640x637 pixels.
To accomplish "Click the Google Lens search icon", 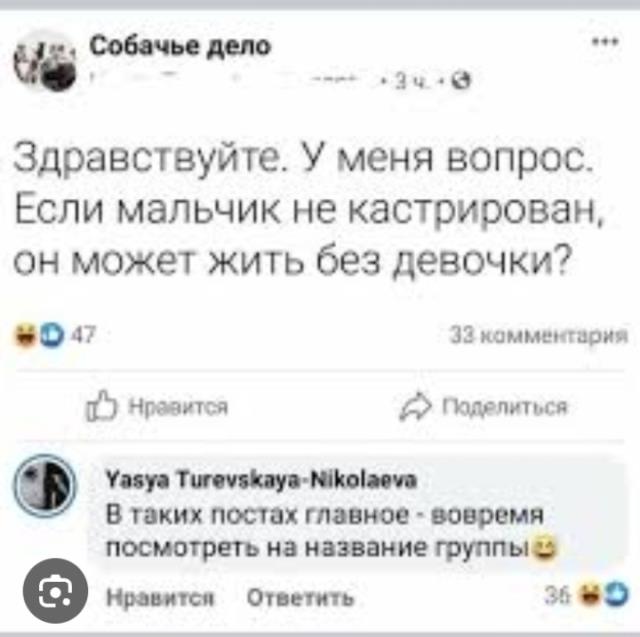I will [x=56, y=590].
